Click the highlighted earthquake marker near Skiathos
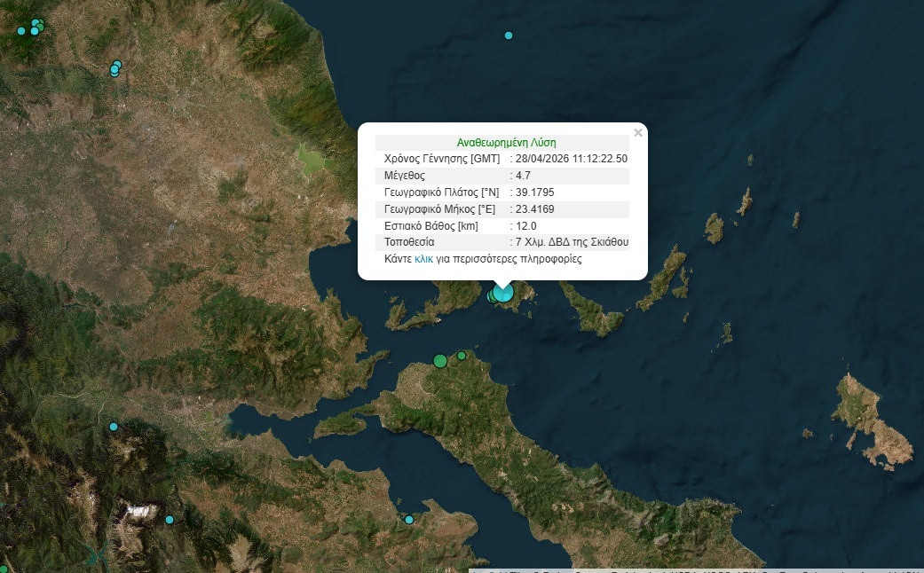924x573 pixels. pos(502,293)
